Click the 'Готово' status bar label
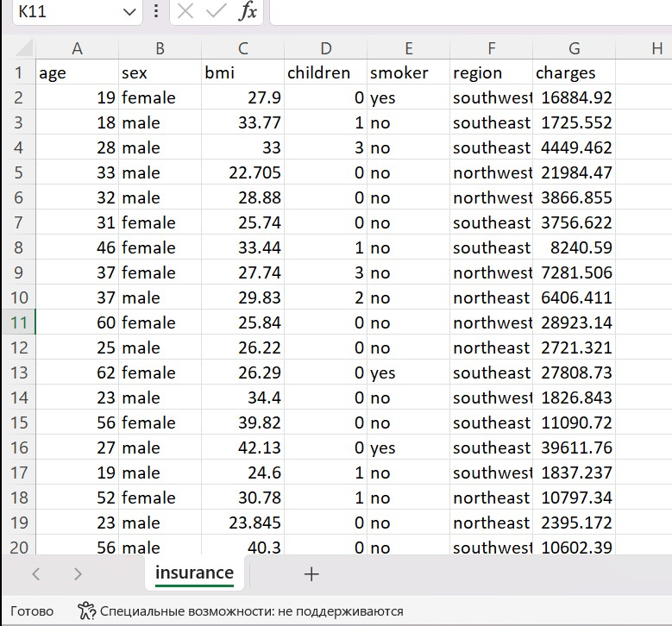672x626 pixels. click(32, 611)
